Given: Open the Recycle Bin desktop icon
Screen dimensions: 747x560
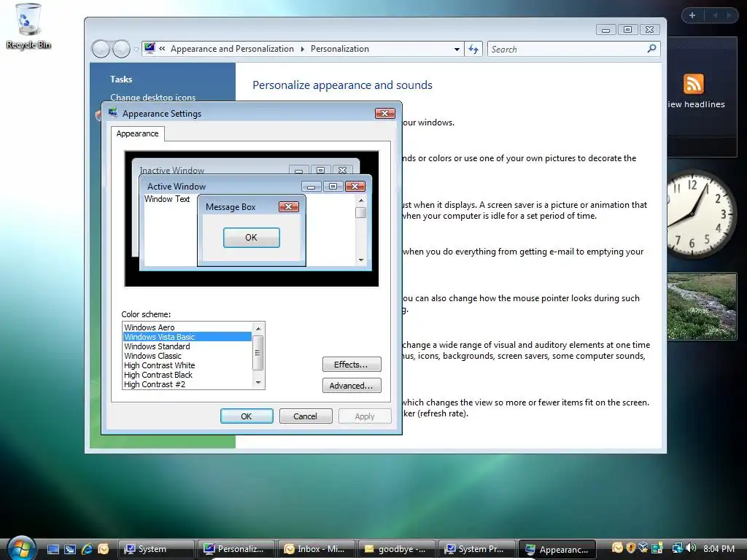Looking at the screenshot, I should coord(28,26).
